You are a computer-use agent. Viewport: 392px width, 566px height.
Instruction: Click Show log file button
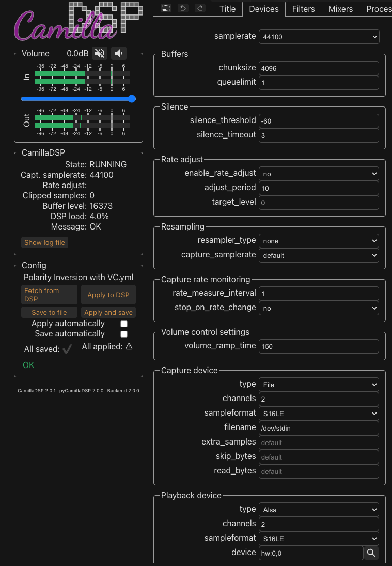point(45,242)
